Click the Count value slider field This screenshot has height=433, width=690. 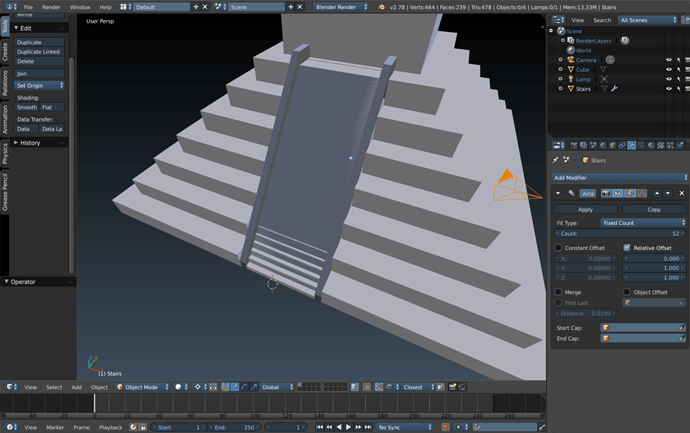pyautogui.click(x=620, y=233)
